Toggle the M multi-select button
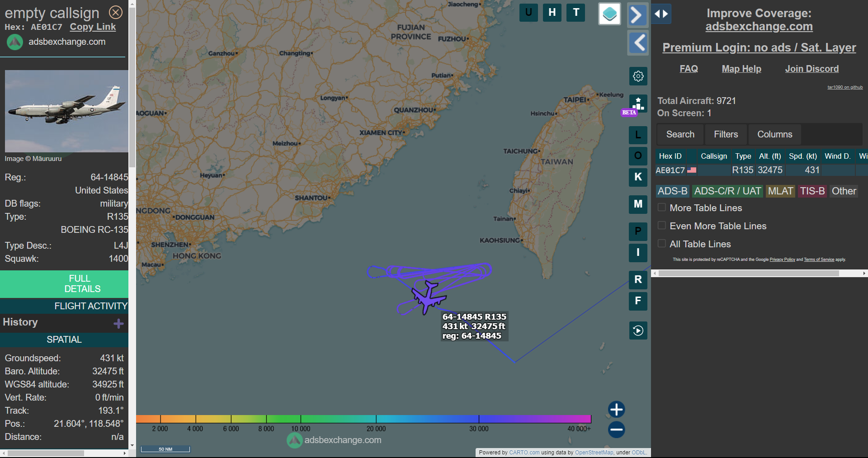The image size is (868, 458). pyautogui.click(x=638, y=204)
